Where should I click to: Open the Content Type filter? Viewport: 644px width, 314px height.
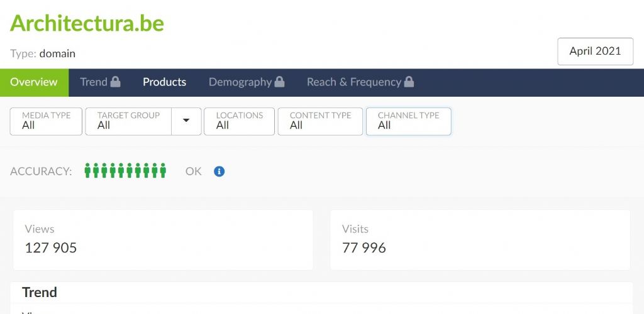320,121
